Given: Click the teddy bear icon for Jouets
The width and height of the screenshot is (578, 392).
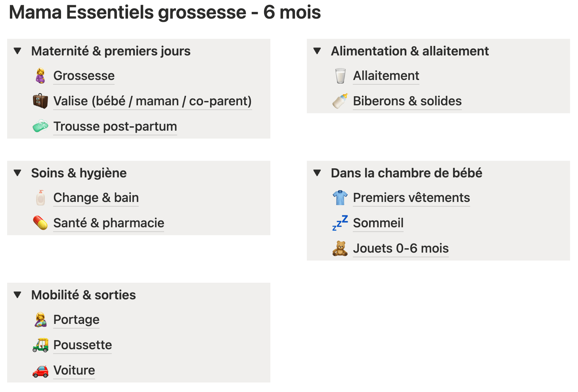Looking at the screenshot, I should 340,248.
